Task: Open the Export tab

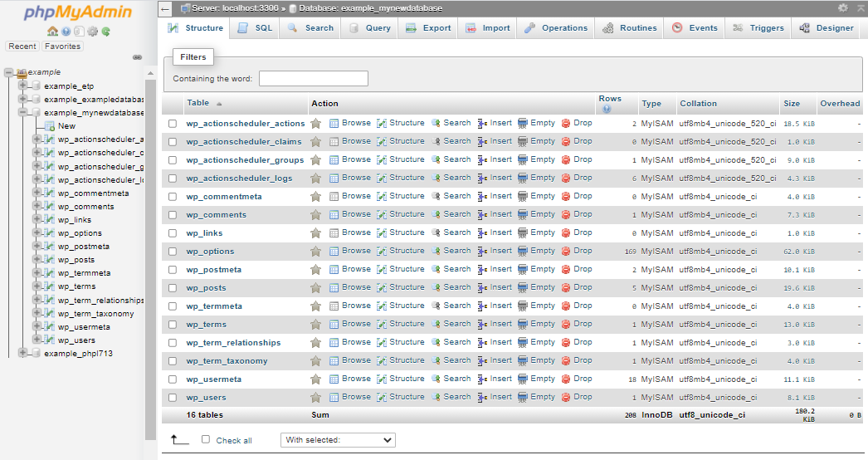Action: coord(428,28)
